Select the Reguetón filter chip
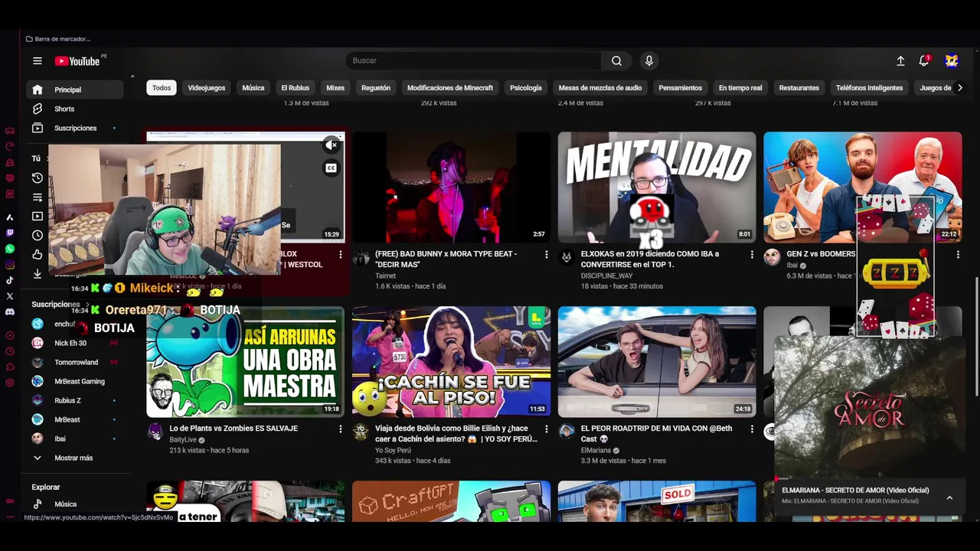980x551 pixels. click(x=376, y=88)
